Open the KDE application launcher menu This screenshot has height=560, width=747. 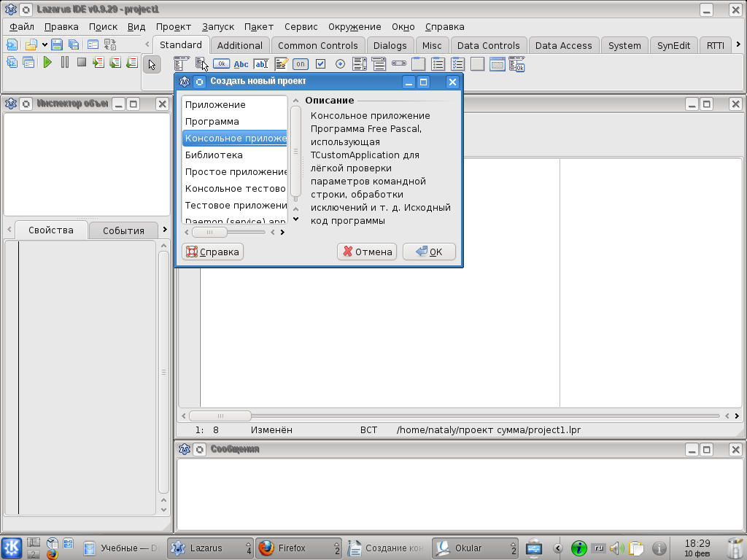(x=12, y=548)
